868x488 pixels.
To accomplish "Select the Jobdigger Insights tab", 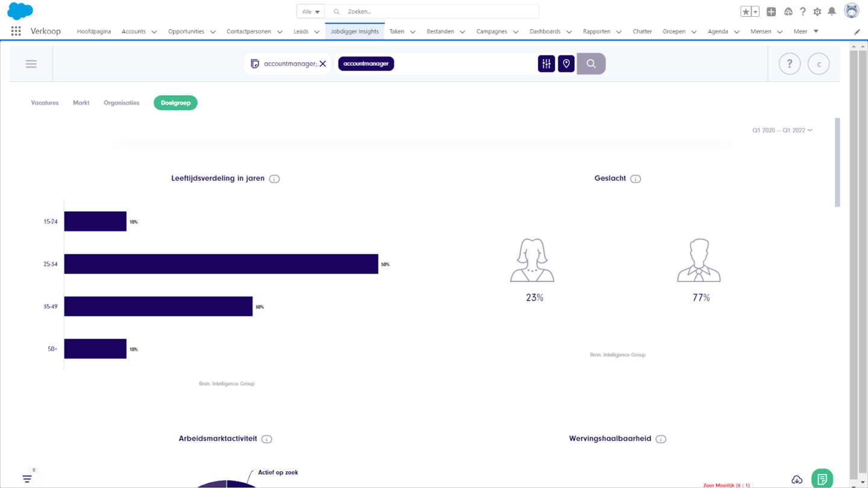I will point(355,31).
